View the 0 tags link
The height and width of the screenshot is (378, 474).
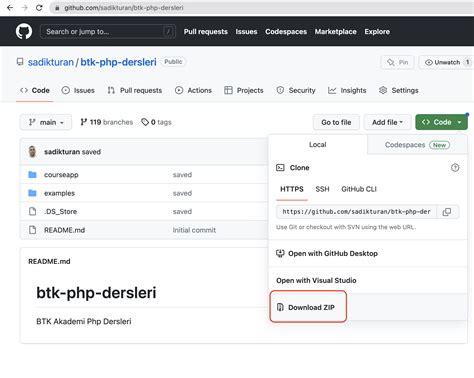click(x=156, y=122)
